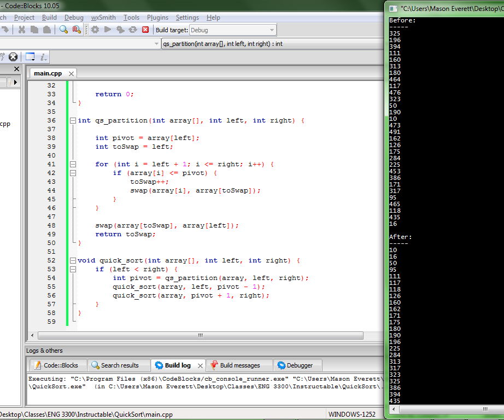Switch to the Build messages tab
Screen dimensions: 504x420
239,365
